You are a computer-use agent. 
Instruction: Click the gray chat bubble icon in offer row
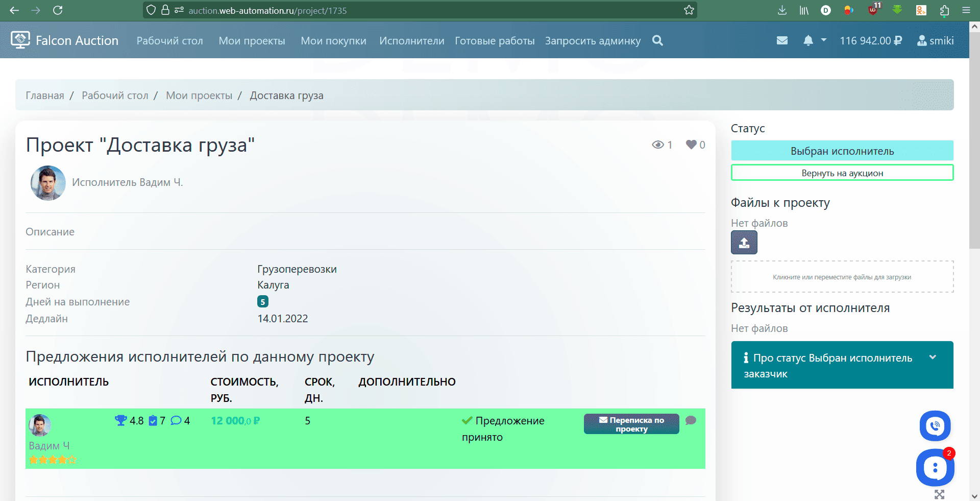tap(691, 420)
